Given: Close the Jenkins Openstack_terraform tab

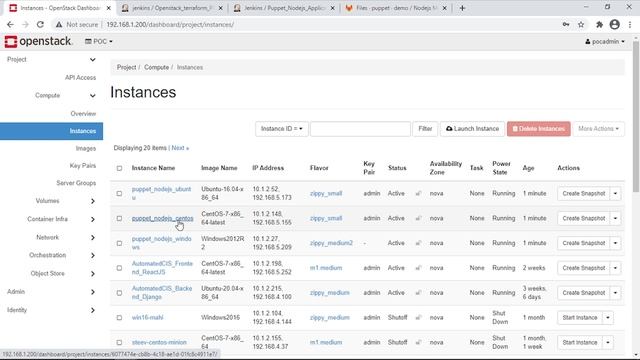Looking at the screenshot, I should point(220,8).
